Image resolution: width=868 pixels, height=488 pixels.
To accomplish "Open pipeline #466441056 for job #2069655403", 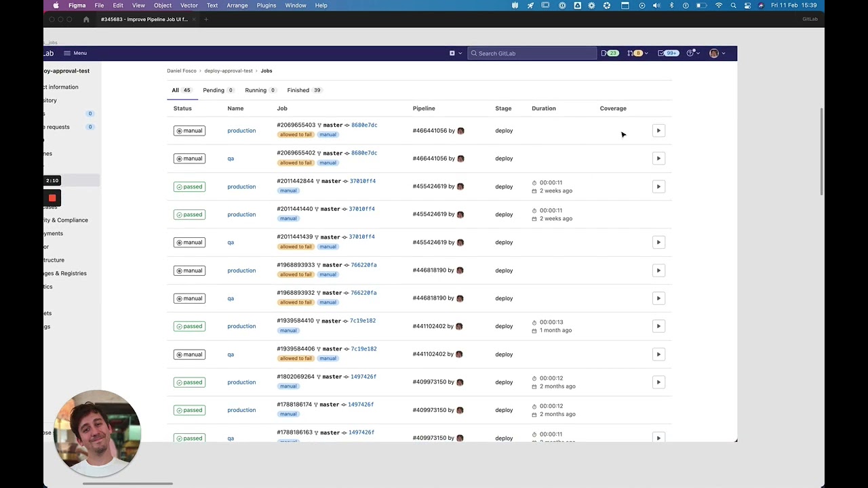I will coord(430,131).
